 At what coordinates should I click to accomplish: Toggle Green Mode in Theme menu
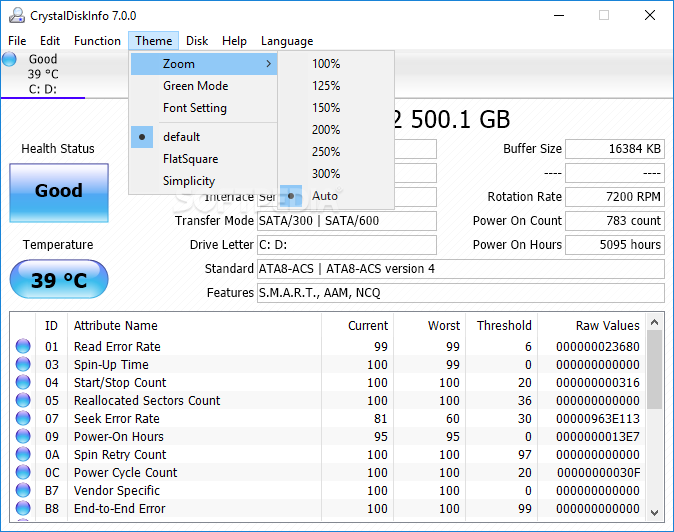tap(204, 86)
